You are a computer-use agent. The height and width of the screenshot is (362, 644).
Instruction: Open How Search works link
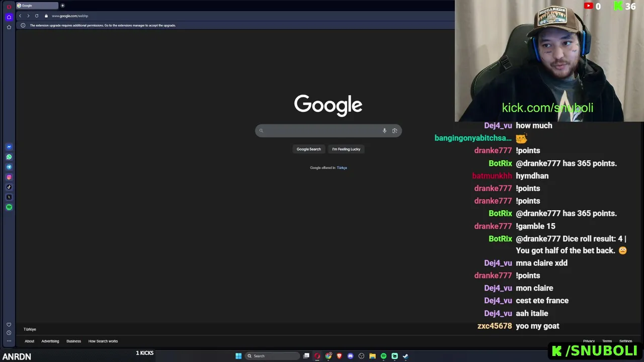pos(103,341)
